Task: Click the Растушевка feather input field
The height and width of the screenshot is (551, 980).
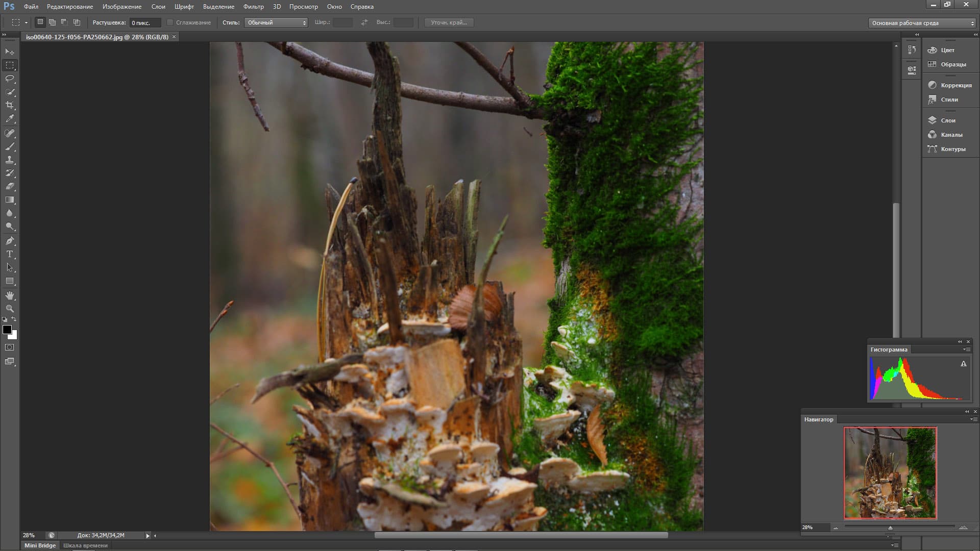Action: point(144,23)
